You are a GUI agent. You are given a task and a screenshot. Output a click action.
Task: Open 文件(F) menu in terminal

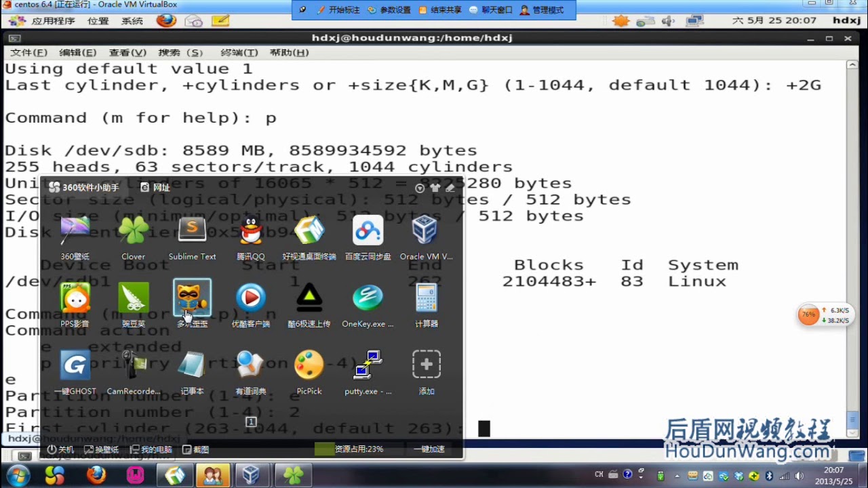click(28, 53)
